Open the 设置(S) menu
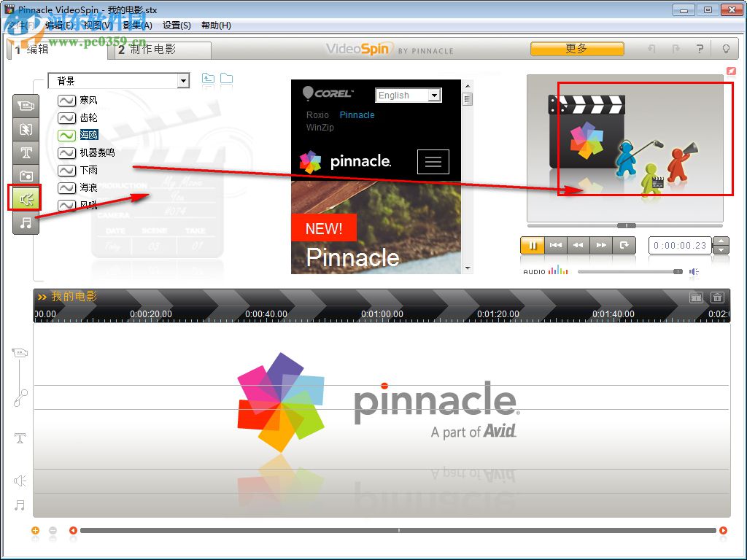This screenshot has height=560, width=747. (x=177, y=25)
